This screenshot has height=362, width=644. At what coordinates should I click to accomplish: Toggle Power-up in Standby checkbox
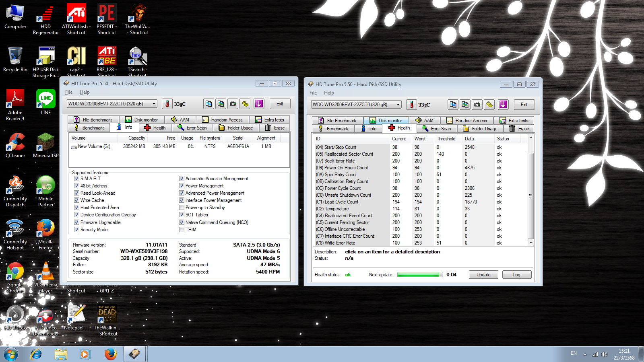click(x=182, y=208)
